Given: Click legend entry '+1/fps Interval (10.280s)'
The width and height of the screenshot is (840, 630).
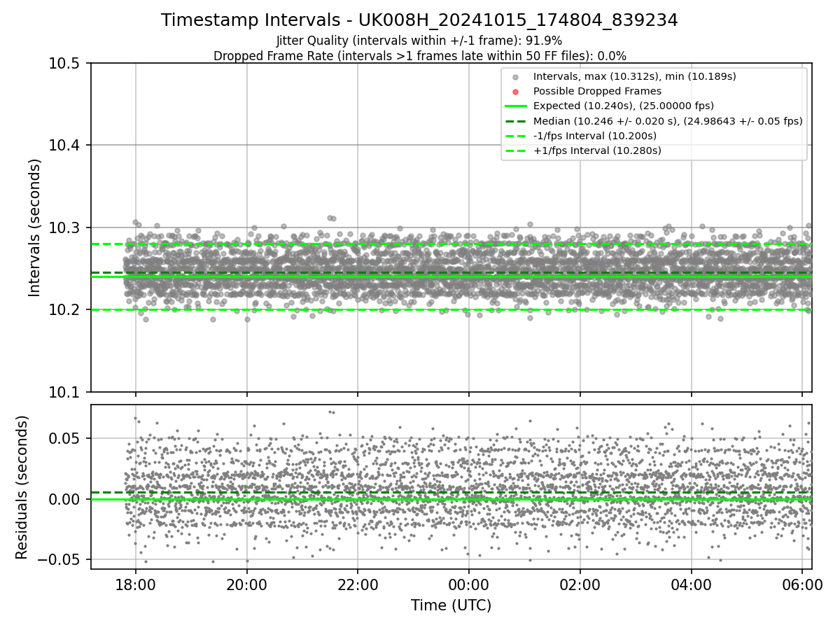Looking at the screenshot, I should (597, 150).
